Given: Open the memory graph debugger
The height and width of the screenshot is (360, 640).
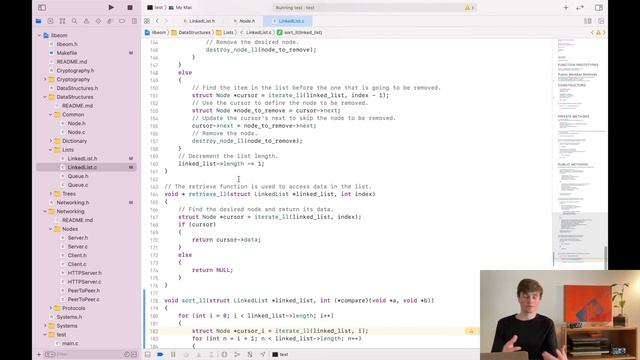Looking at the screenshot, I should coord(237,354).
